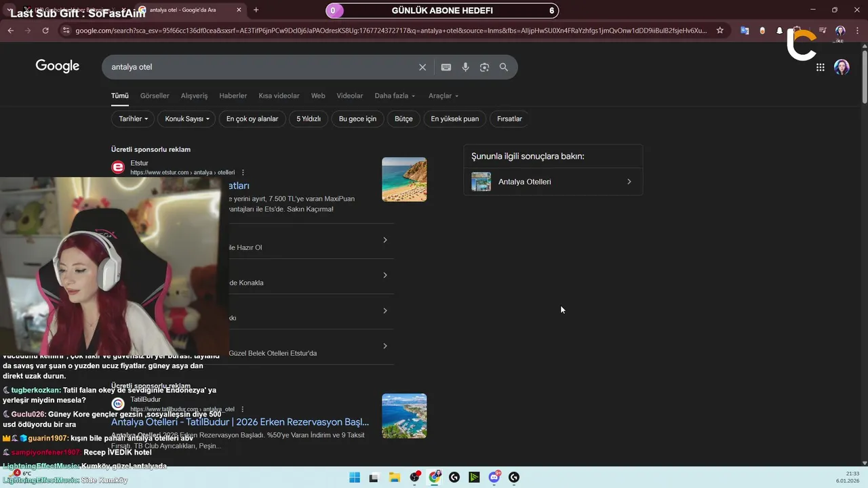
Task: Bookmark this page with the star icon
Action: pyautogui.click(x=719, y=30)
